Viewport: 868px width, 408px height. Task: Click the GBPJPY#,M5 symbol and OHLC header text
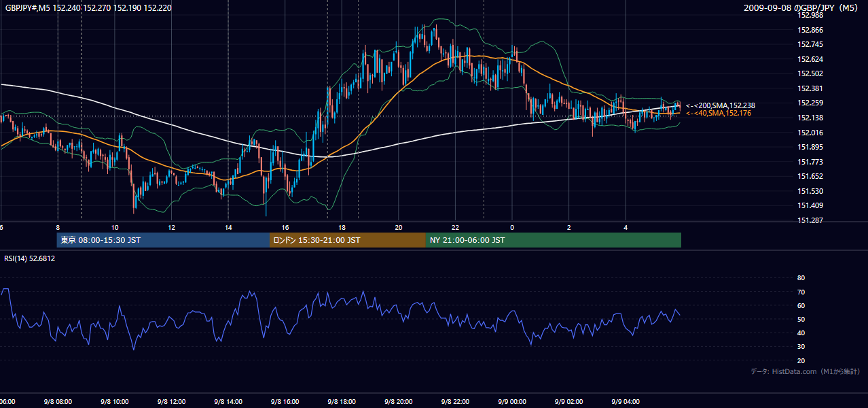[x=88, y=8]
